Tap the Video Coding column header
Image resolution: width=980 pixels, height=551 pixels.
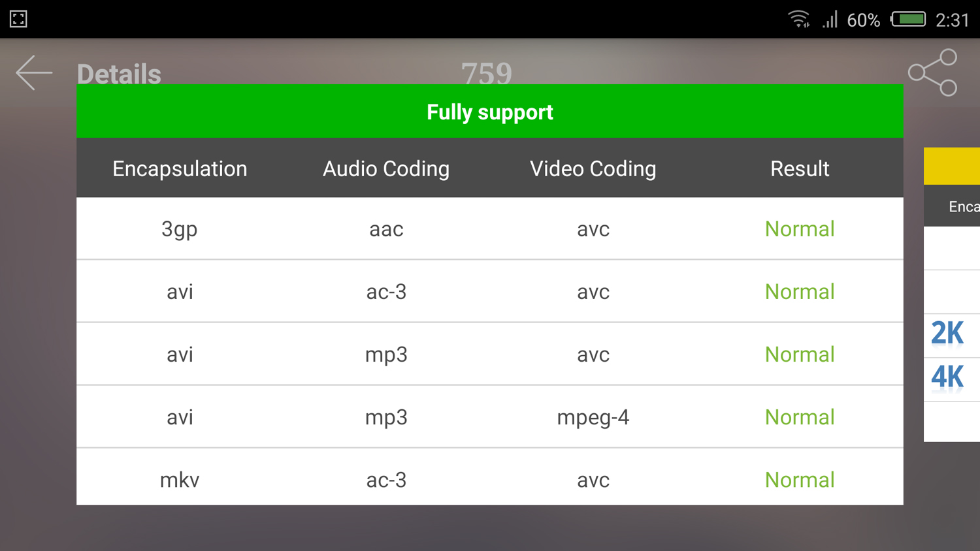pyautogui.click(x=593, y=168)
